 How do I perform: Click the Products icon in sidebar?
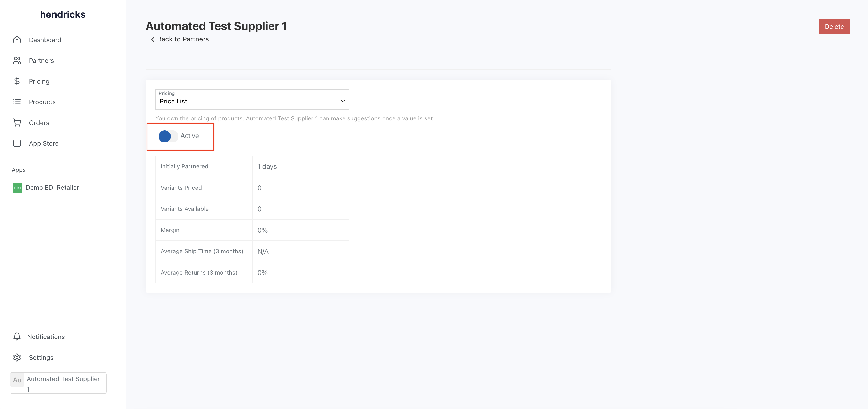(x=16, y=102)
